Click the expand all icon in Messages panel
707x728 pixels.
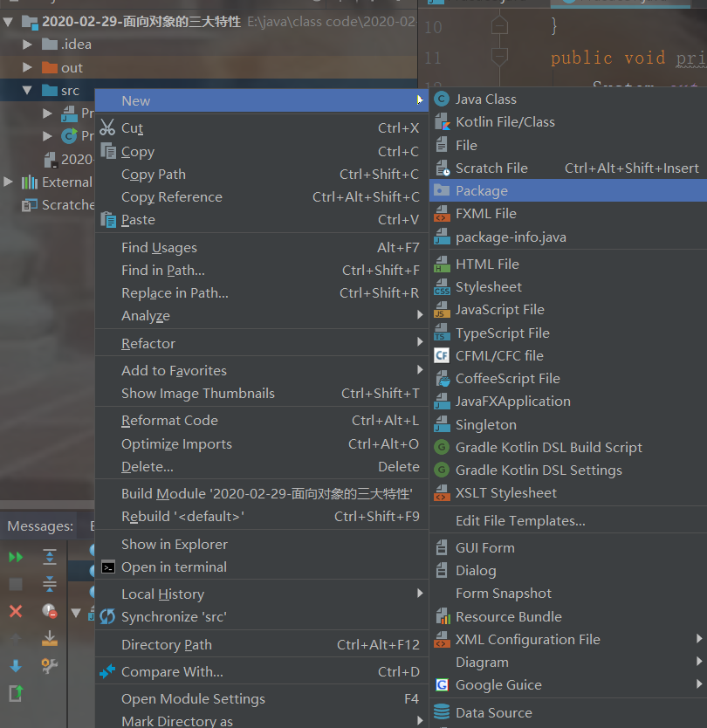pos(49,557)
